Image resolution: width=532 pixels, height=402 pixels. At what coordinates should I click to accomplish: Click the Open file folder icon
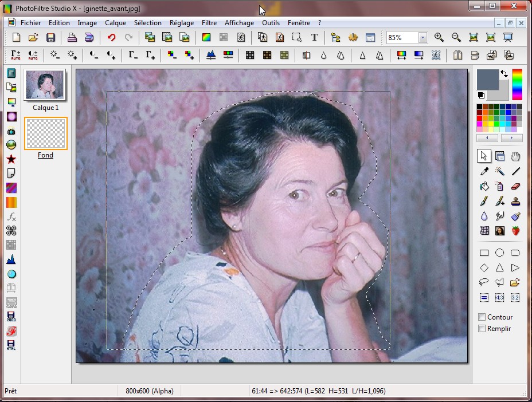[x=33, y=37]
